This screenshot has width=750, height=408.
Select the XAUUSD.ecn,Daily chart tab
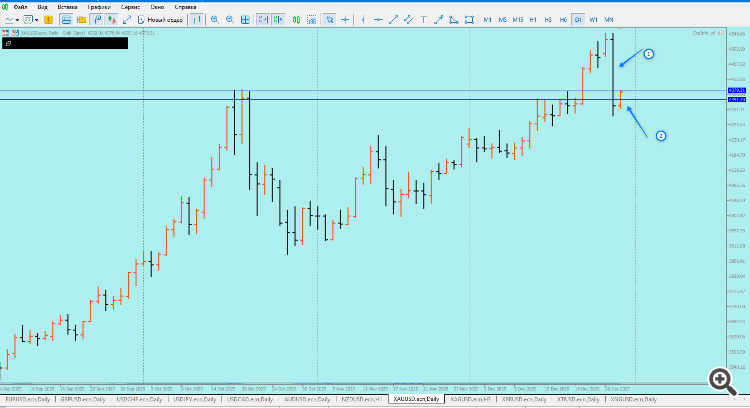416,399
